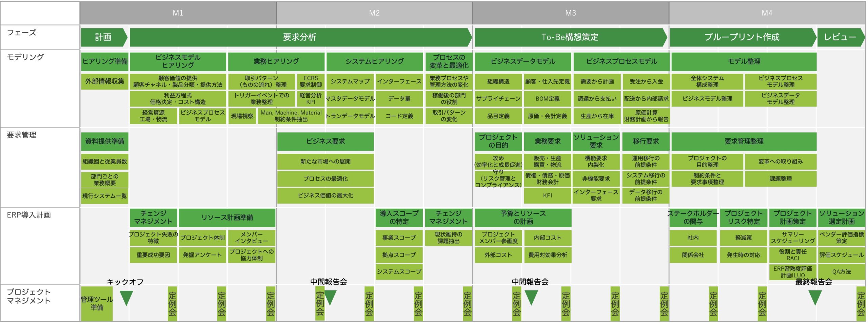Image resolution: width=868 pixels, height=323 pixels.
Task: Click the 変革への取り組み cell
Action: [781, 161]
